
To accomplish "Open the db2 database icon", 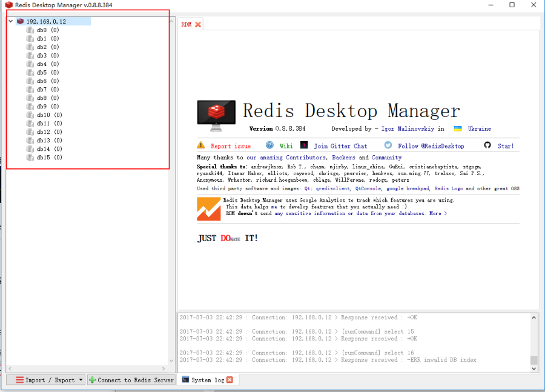I will tap(30, 47).
